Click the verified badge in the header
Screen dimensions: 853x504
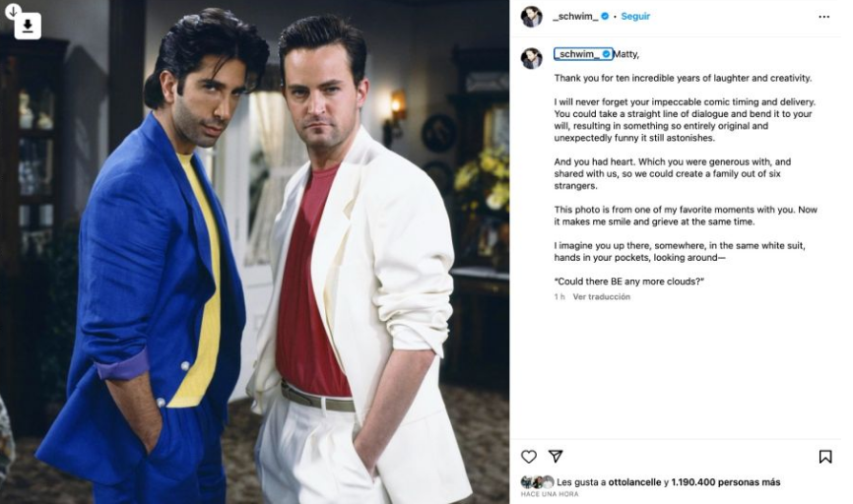tap(605, 17)
